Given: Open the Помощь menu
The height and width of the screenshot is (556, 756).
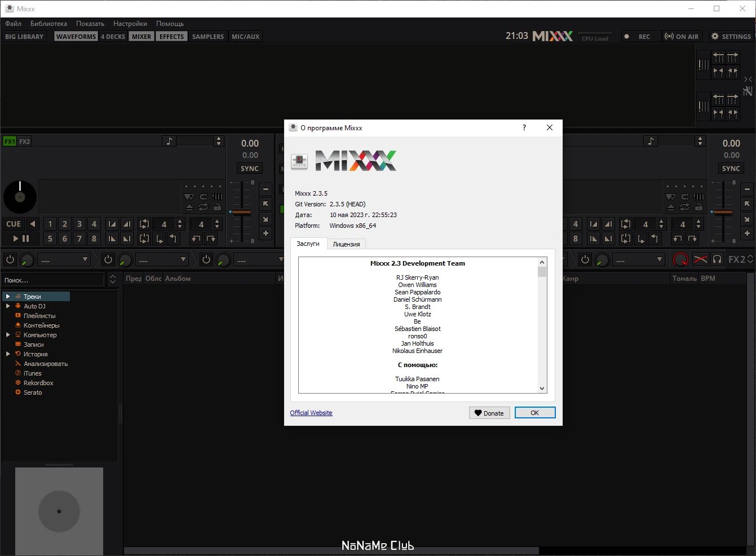Looking at the screenshot, I should pos(170,24).
